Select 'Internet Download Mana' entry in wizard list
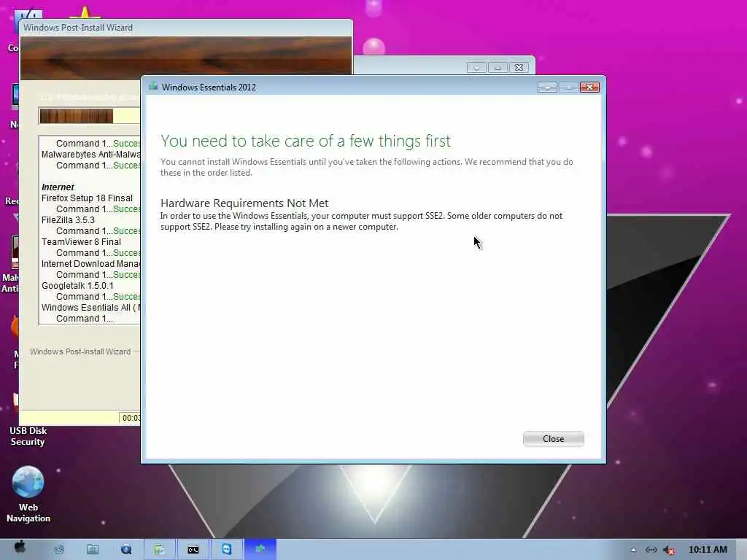 90,264
